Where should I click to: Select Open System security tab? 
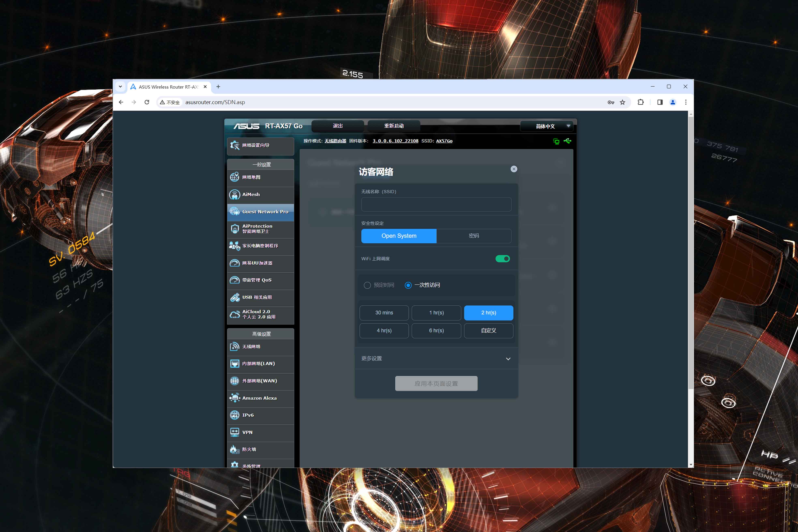[x=399, y=236]
